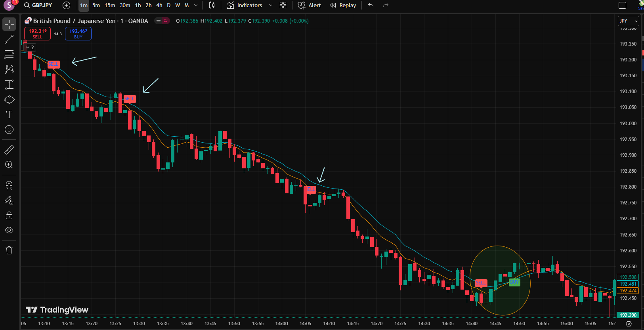This screenshot has width=644, height=330.
Task: Open the Indicators dialog
Action: coord(245,5)
